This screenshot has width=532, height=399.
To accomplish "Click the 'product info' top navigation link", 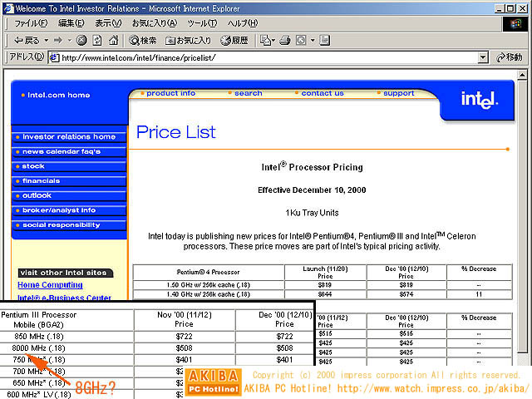I will [170, 94].
